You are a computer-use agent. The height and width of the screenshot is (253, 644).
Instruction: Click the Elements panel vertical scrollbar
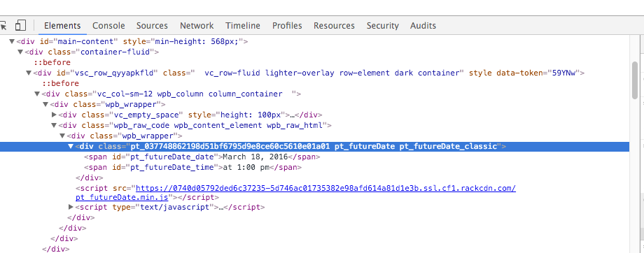[x=635, y=80]
